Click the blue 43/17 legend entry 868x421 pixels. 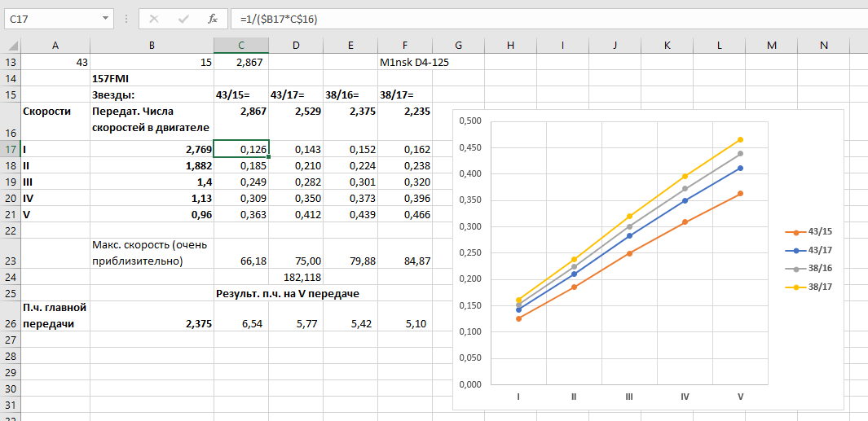809,251
